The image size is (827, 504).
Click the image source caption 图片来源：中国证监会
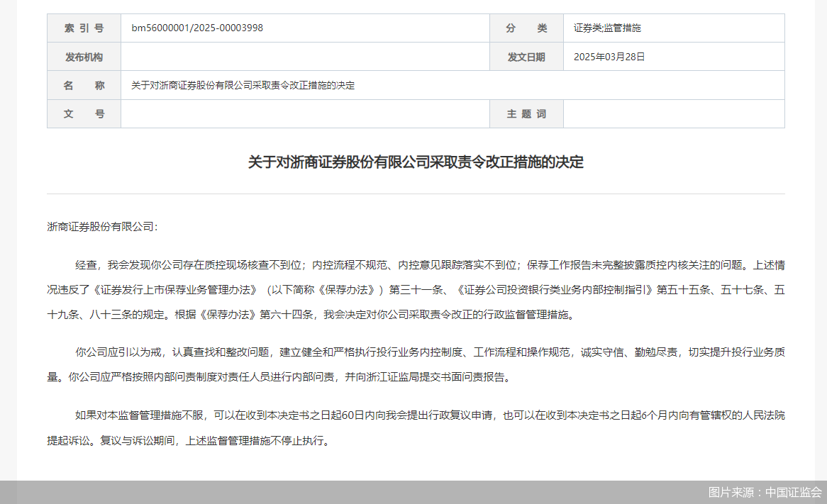[765, 493]
